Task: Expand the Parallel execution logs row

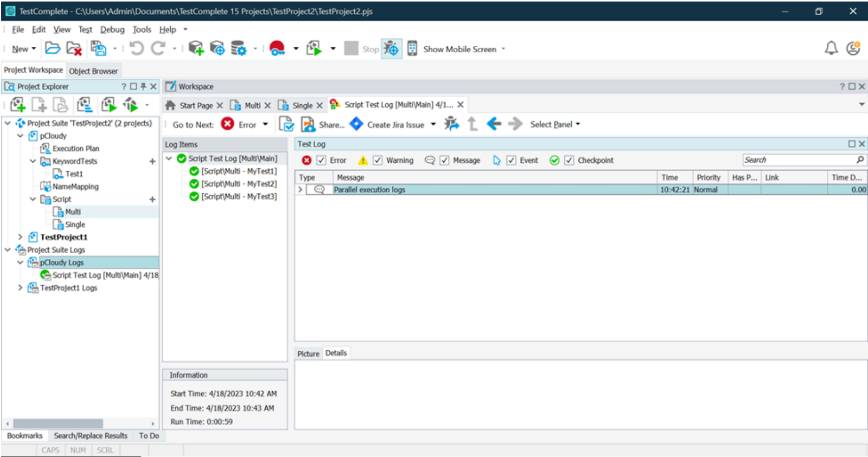Action: click(300, 190)
